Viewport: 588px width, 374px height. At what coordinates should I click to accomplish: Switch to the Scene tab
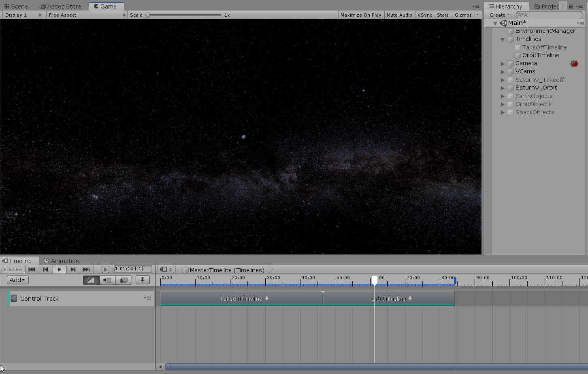tap(16, 6)
